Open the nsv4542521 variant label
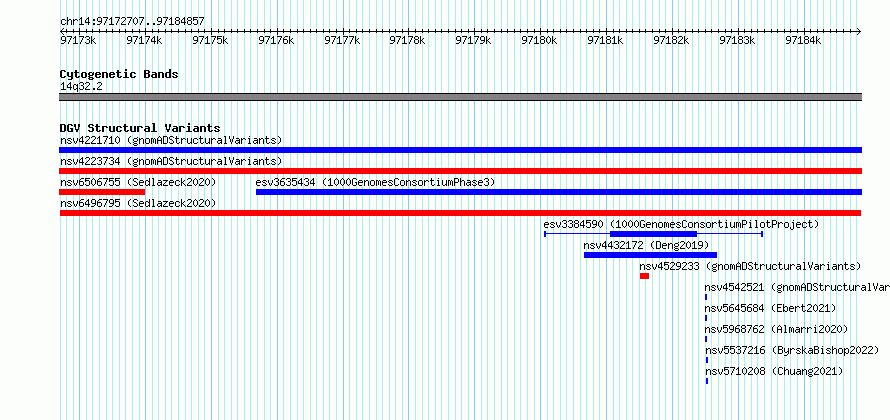Viewport: 890px width, 420px height. [x=797, y=287]
